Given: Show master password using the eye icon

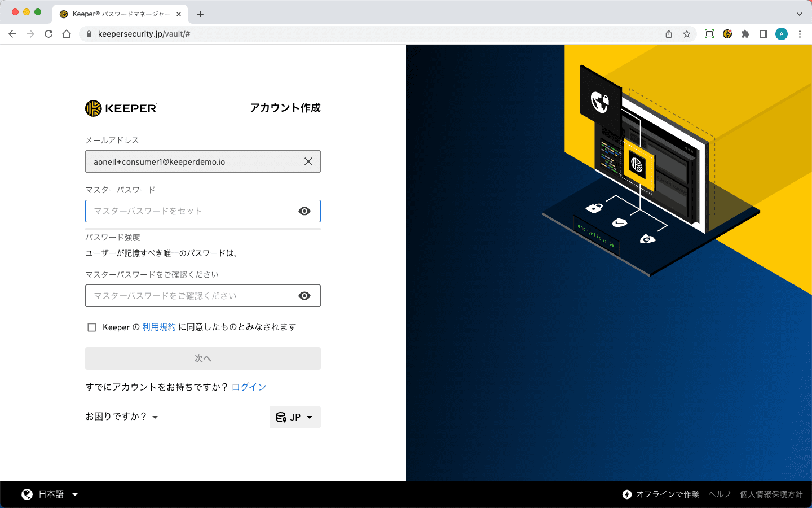Looking at the screenshot, I should point(304,211).
